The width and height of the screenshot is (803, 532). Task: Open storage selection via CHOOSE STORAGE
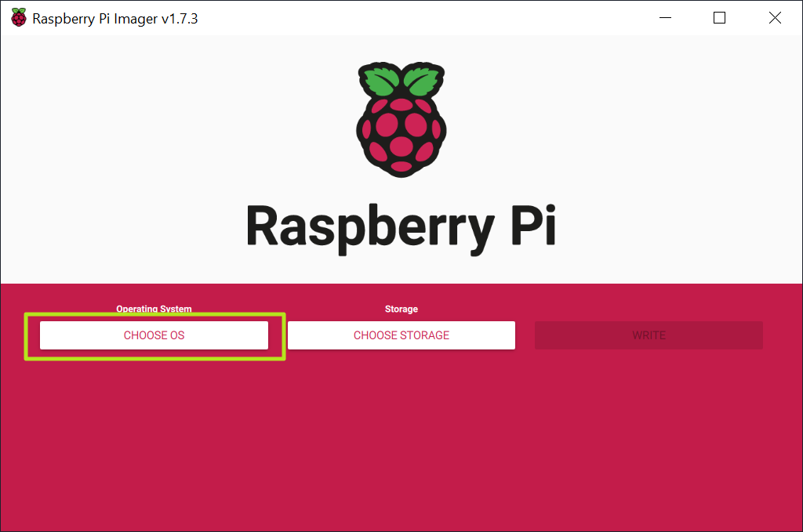point(401,335)
